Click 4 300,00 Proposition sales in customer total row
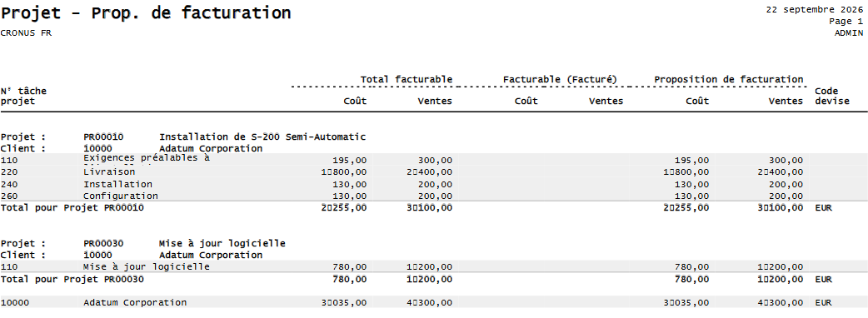The width and height of the screenshot is (868, 318). 780,302
